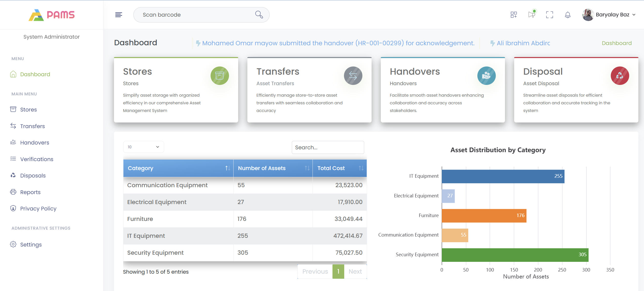Click the blue Handovers card icon
644x291 pixels.
pyautogui.click(x=486, y=76)
